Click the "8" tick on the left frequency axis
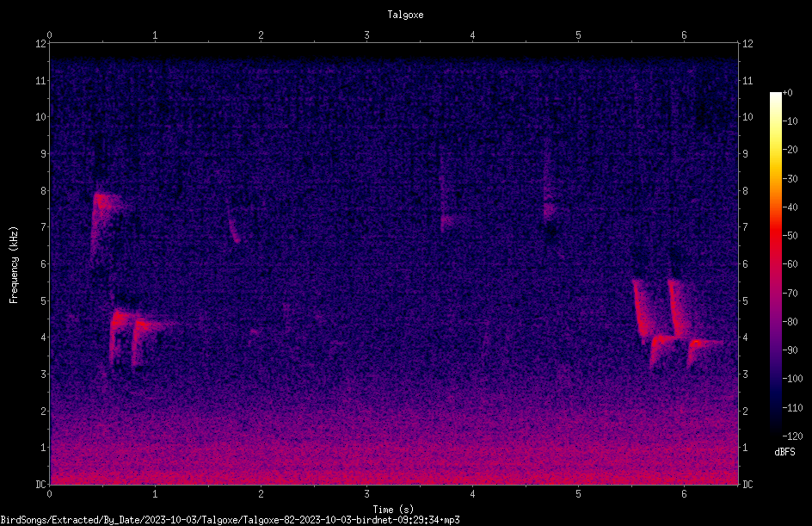This screenshot has height=526, width=812. [x=44, y=191]
